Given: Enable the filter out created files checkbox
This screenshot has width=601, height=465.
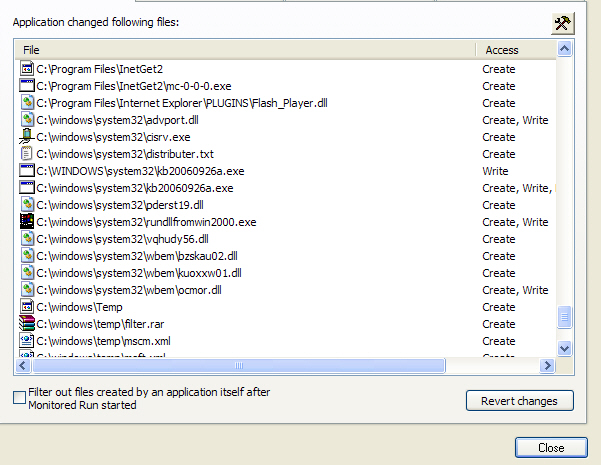Looking at the screenshot, I should (19, 398).
